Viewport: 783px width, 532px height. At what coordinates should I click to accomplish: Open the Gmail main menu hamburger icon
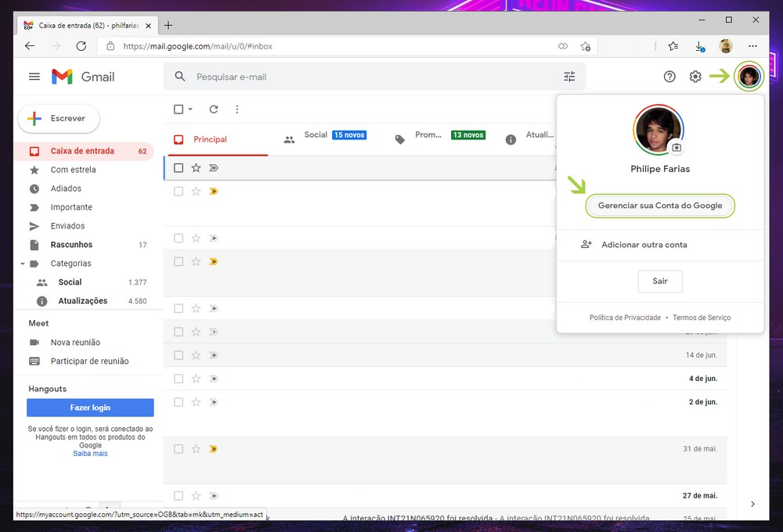tap(34, 77)
